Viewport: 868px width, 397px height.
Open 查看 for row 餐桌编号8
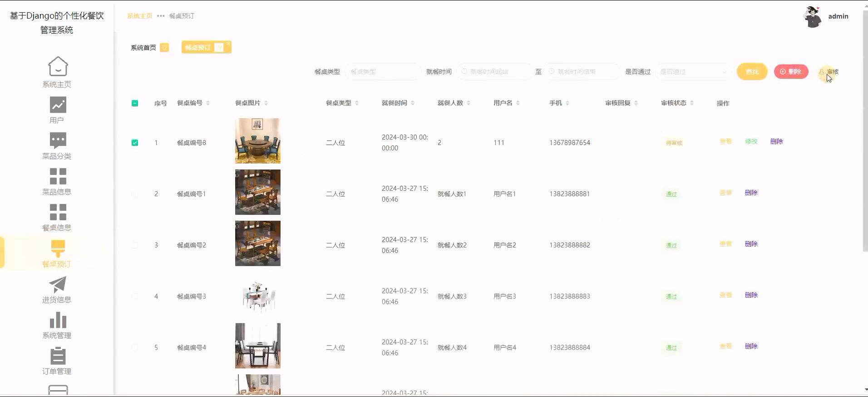tap(726, 141)
